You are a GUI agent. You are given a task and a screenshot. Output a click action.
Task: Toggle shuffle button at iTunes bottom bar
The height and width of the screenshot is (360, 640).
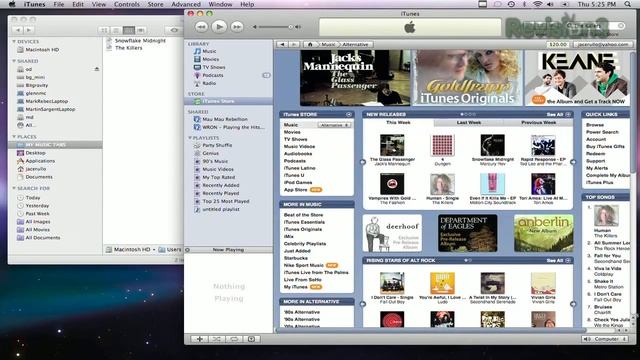coord(217,339)
